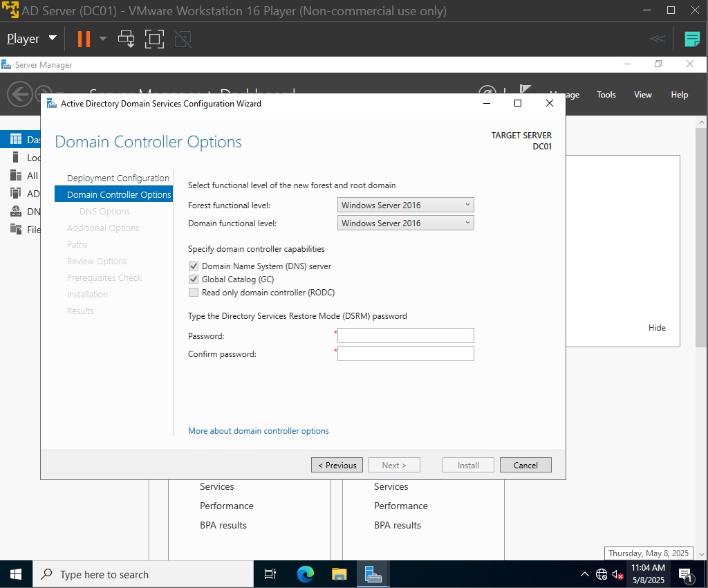Pause the virtual machine from the VMware toolbar

[84, 39]
